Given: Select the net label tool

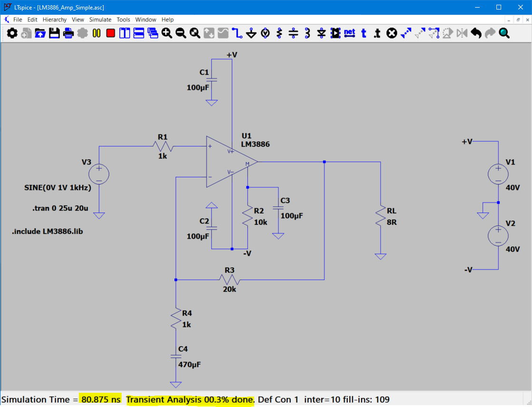Looking at the screenshot, I should tap(350, 33).
